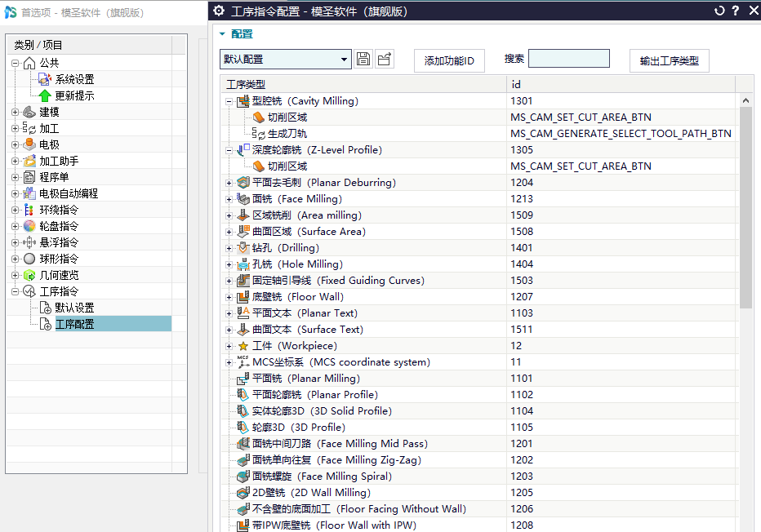Viewport: 761px width, 532px height.
Task: Click the export configuration icon beside save
Action: click(x=385, y=60)
